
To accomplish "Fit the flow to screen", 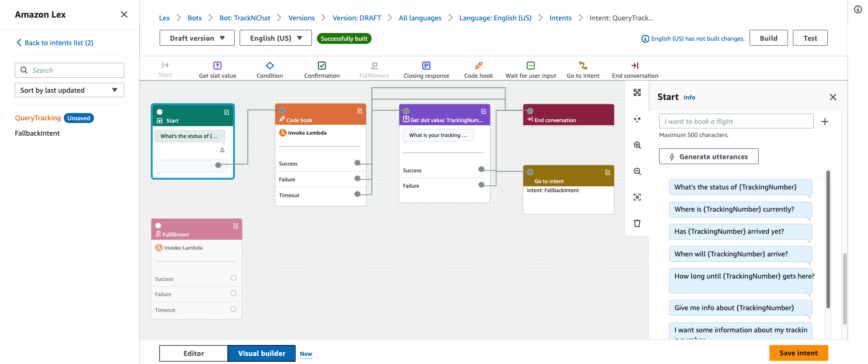I will tap(637, 197).
